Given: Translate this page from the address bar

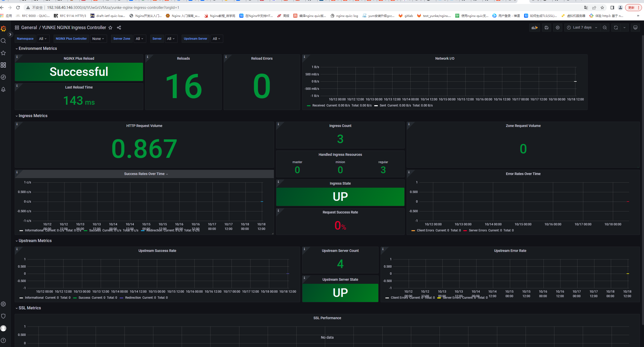Looking at the screenshot, I should point(586,8).
